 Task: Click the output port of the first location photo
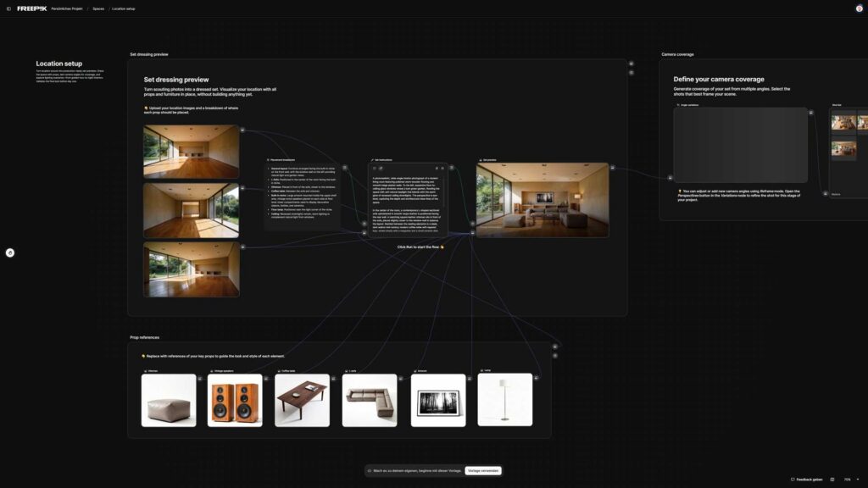(242, 130)
